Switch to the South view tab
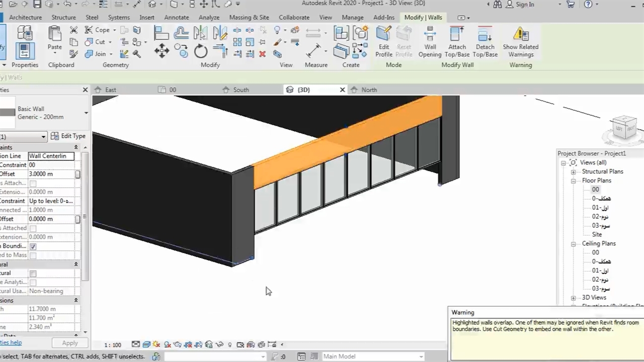The image size is (644, 362). 240,89
